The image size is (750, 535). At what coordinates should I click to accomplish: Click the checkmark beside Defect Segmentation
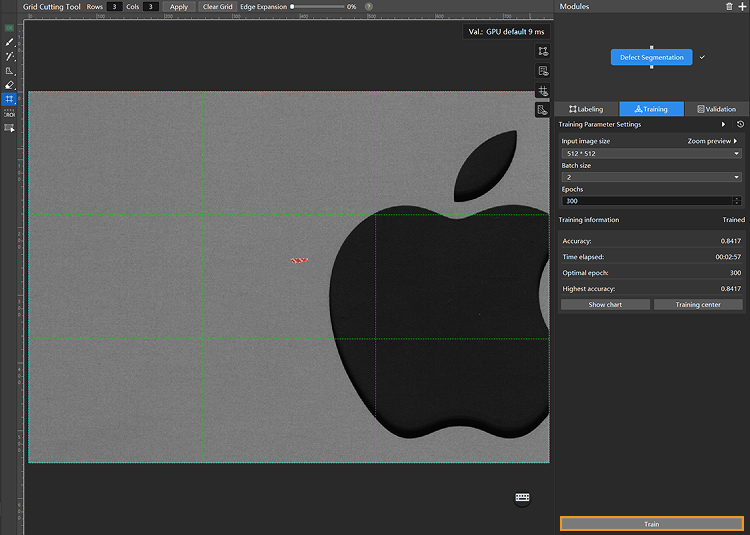(702, 57)
